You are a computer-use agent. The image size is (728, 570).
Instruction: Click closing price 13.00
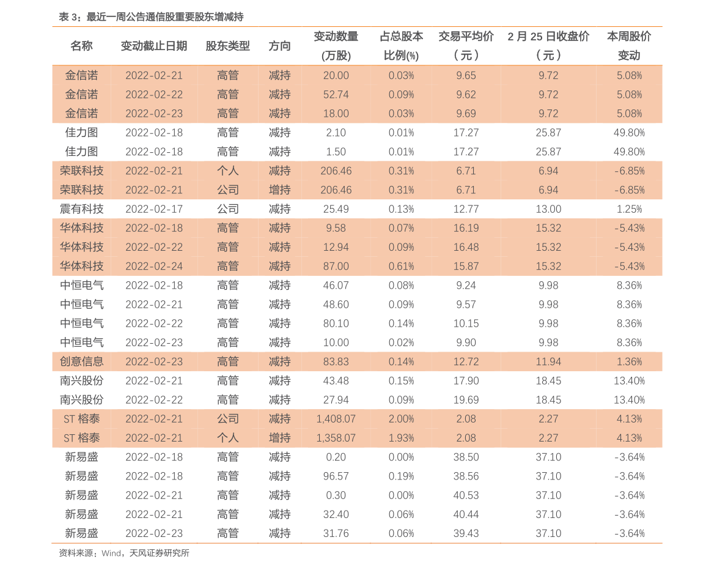[548, 209]
